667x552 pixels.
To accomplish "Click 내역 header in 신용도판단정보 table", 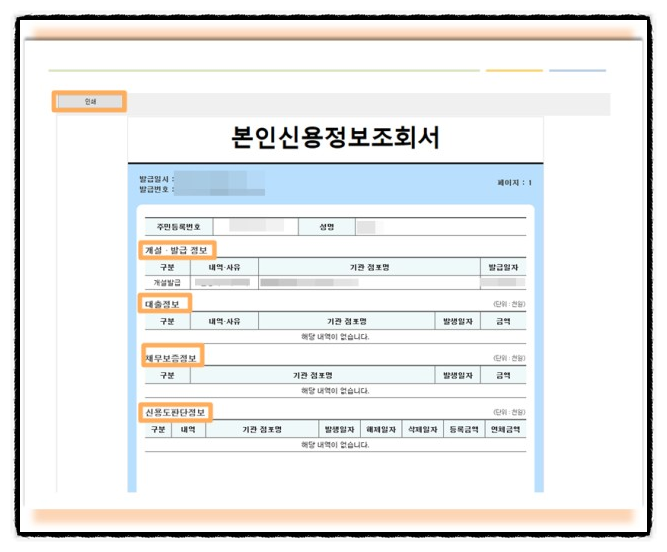I will pyautogui.click(x=188, y=429).
